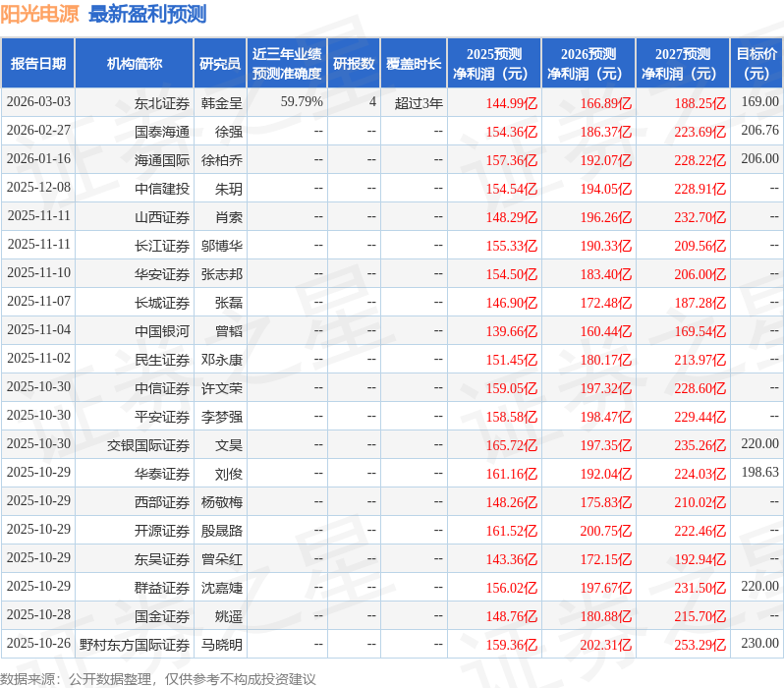Select the 目标价 column header

756,64
